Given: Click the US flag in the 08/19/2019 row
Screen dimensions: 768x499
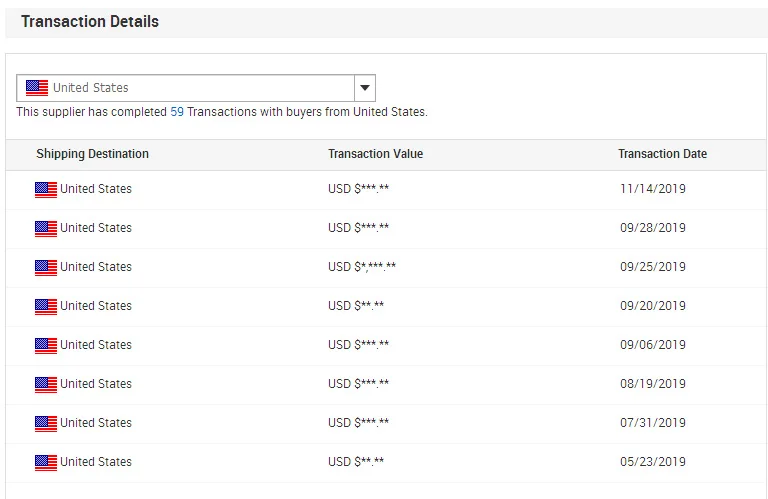Looking at the screenshot, I should click(46, 385).
